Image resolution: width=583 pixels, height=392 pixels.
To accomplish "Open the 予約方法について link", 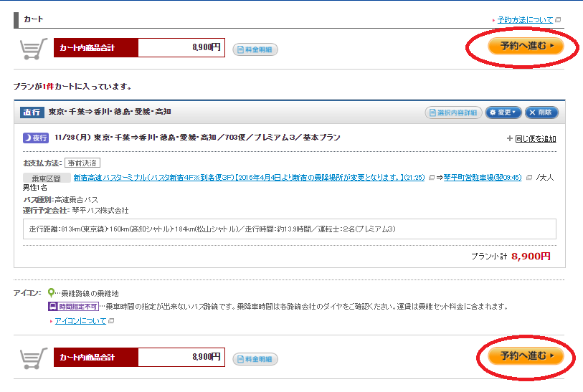I will [525, 20].
